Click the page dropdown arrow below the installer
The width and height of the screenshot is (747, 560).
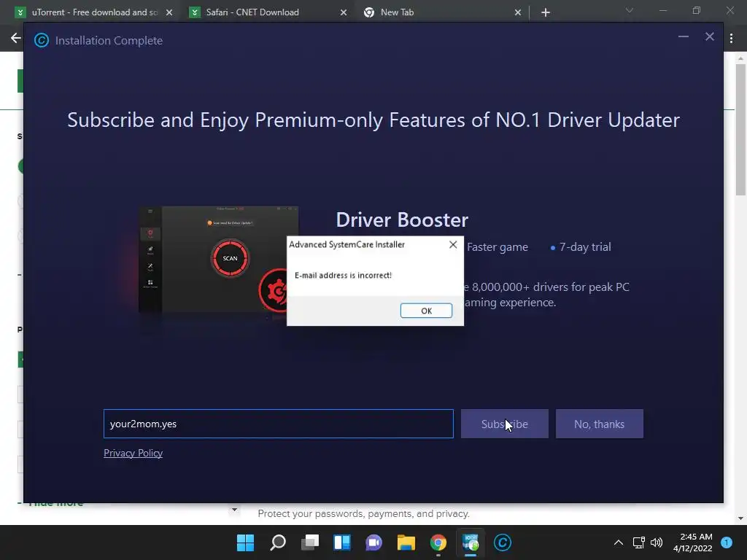pyautogui.click(x=234, y=510)
